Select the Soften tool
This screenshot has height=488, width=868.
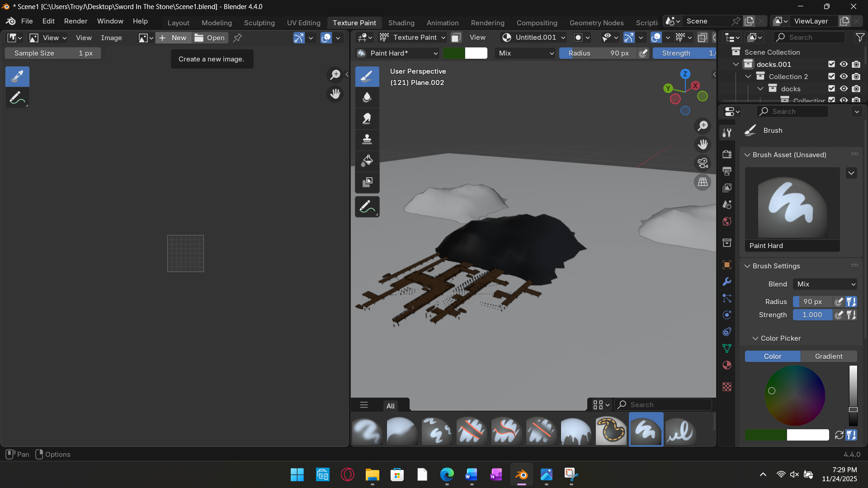(x=367, y=97)
